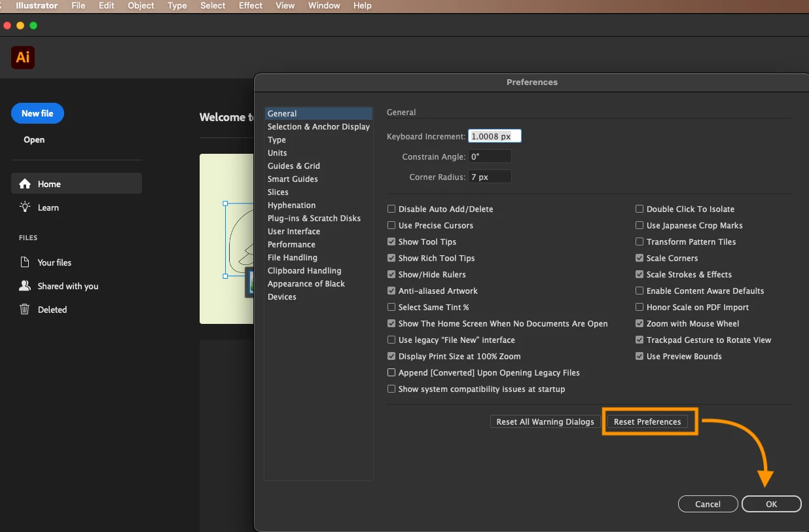Toggle Show Rich Tool Tips checkbox
The width and height of the screenshot is (809, 532).
[x=391, y=258]
